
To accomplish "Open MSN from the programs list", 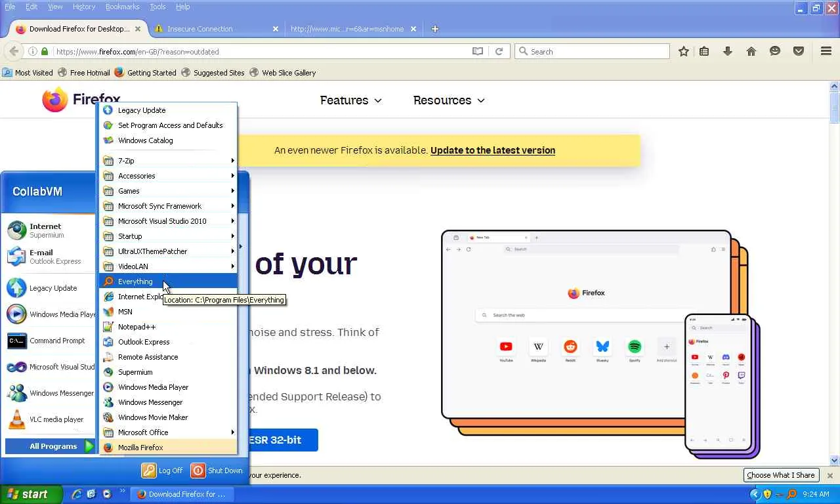I will (168, 312).
